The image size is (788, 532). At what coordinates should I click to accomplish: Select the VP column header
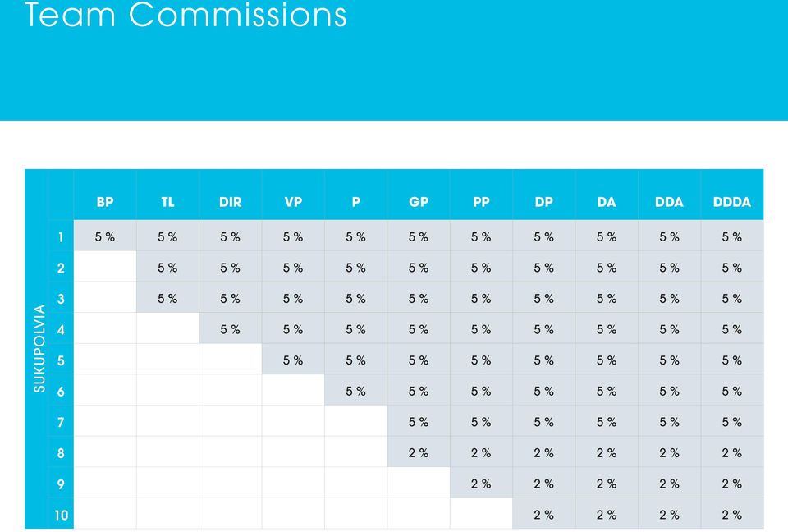pos(293,202)
